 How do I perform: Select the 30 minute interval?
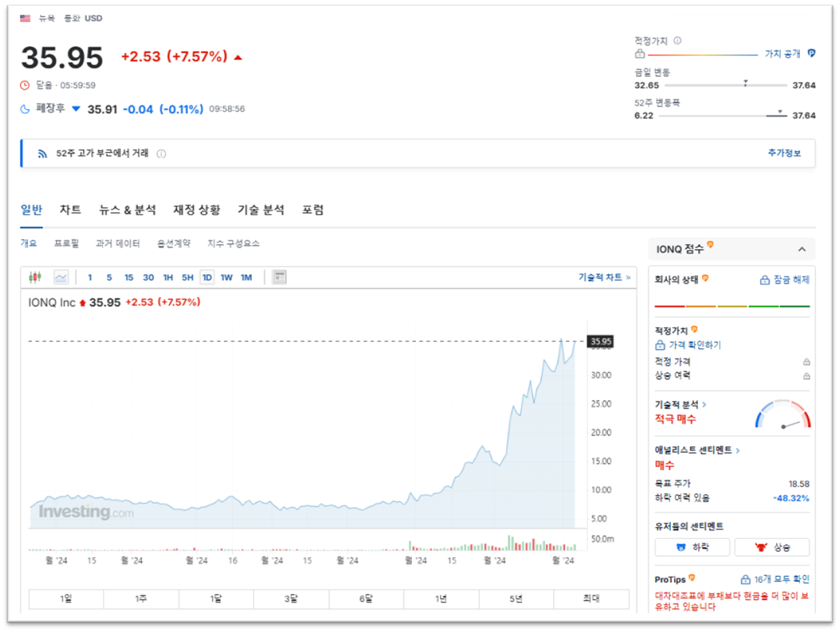point(148,277)
